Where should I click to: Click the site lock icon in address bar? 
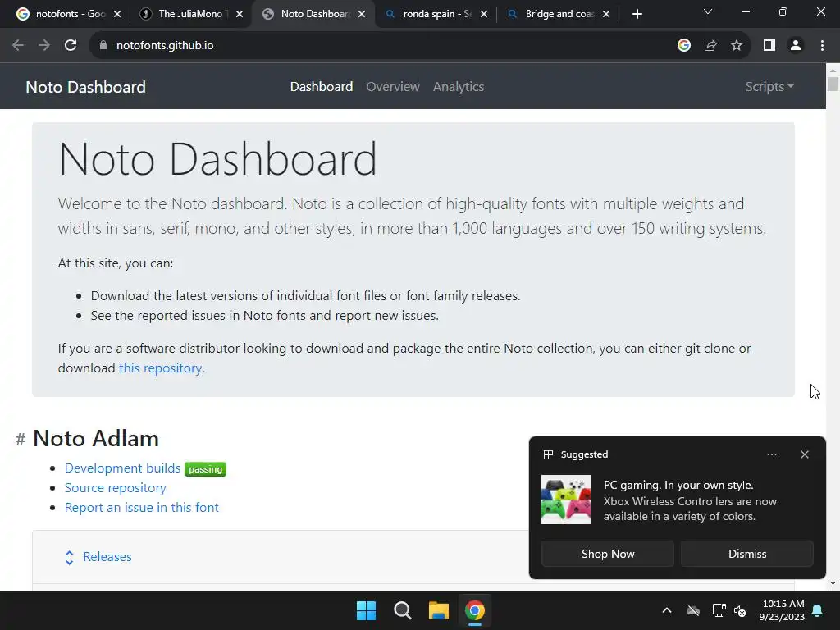[x=103, y=46]
